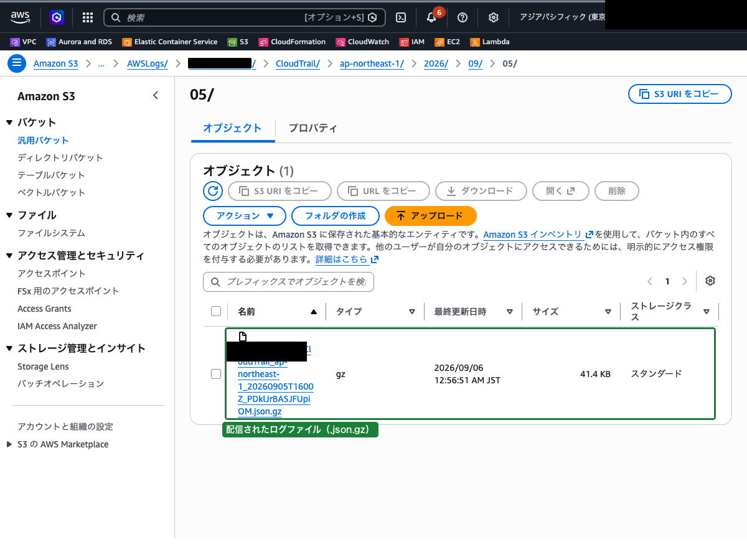Focus the top 検索 bar

point(245,17)
